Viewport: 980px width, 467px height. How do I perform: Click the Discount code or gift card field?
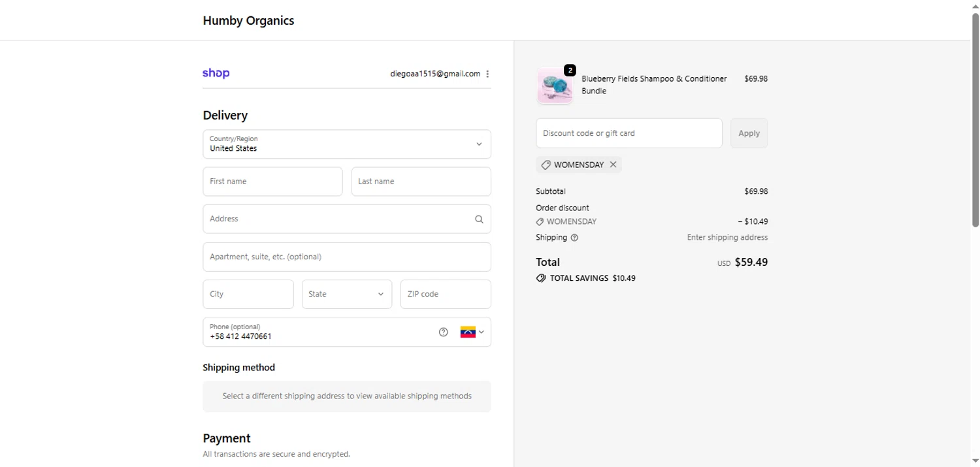coord(629,133)
